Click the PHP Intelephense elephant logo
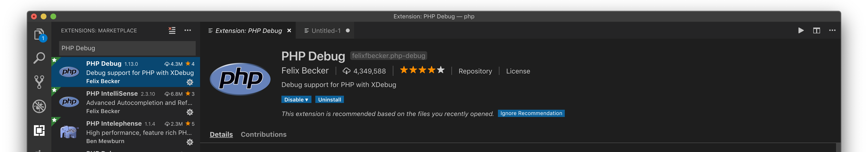This screenshot has width=868, height=152. (70, 131)
